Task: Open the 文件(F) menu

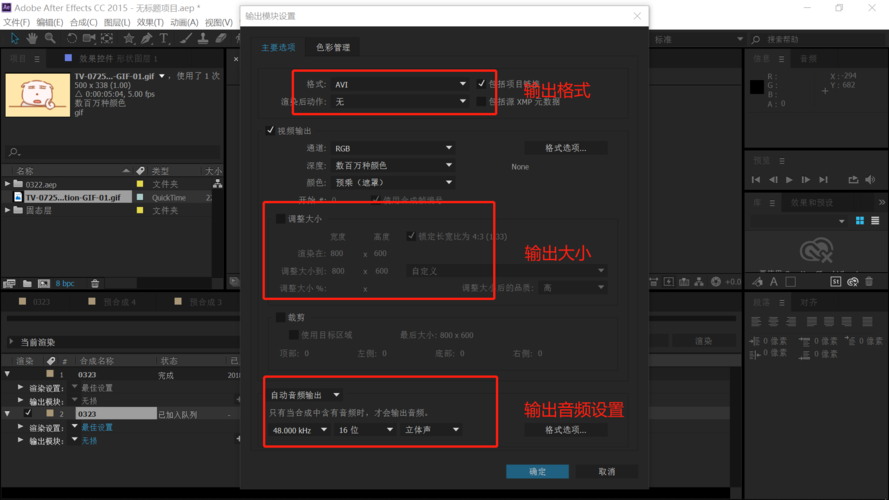Action: 16,22
